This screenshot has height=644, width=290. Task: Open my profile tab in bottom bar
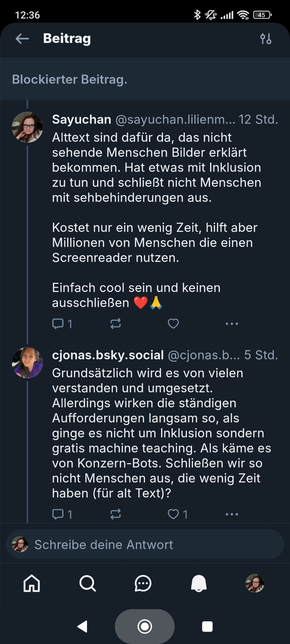pyautogui.click(x=255, y=583)
